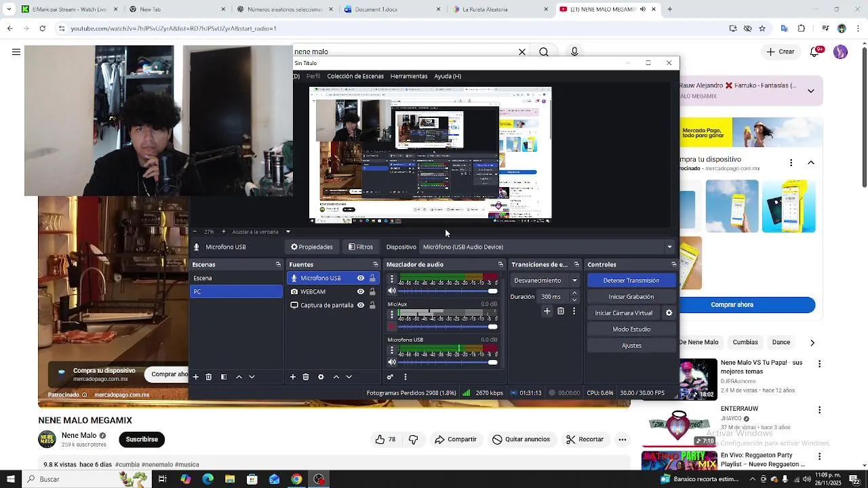Toggle visibility eye of WEBCAM source
This screenshot has width=868, height=488.
pyautogui.click(x=361, y=291)
